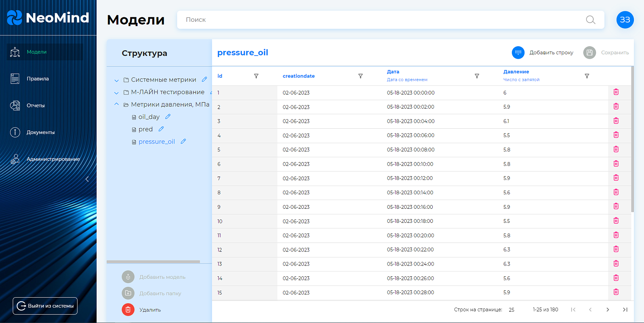The image size is (644, 323).
Task: Filter the Дата column
Action: click(477, 76)
